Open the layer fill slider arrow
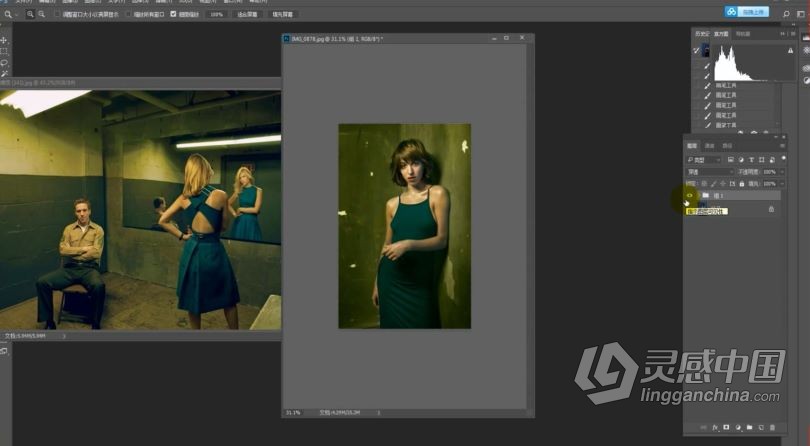The width and height of the screenshot is (810, 446). pyautogui.click(x=782, y=183)
